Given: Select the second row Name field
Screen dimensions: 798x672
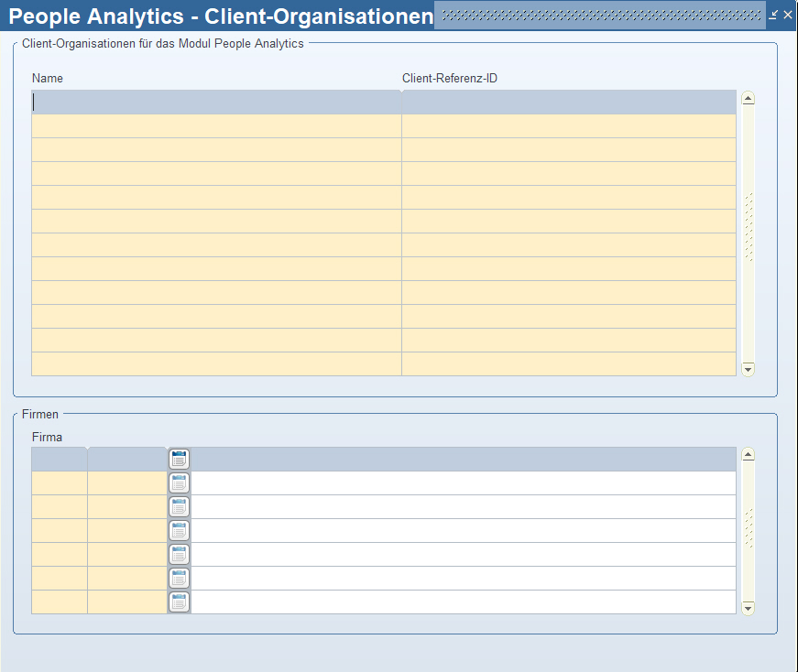Looking at the screenshot, I should 216,126.
